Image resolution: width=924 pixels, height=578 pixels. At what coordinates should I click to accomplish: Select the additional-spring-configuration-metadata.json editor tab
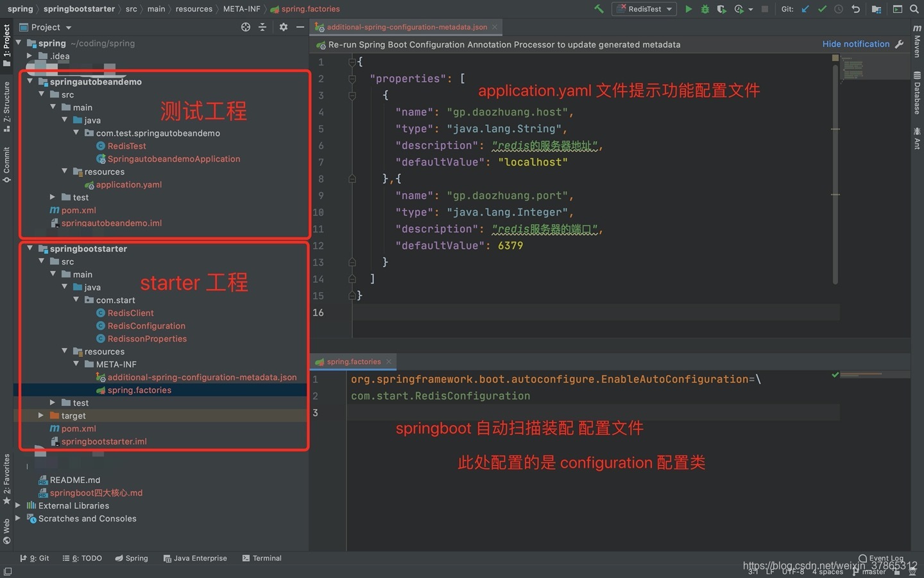[x=406, y=27]
